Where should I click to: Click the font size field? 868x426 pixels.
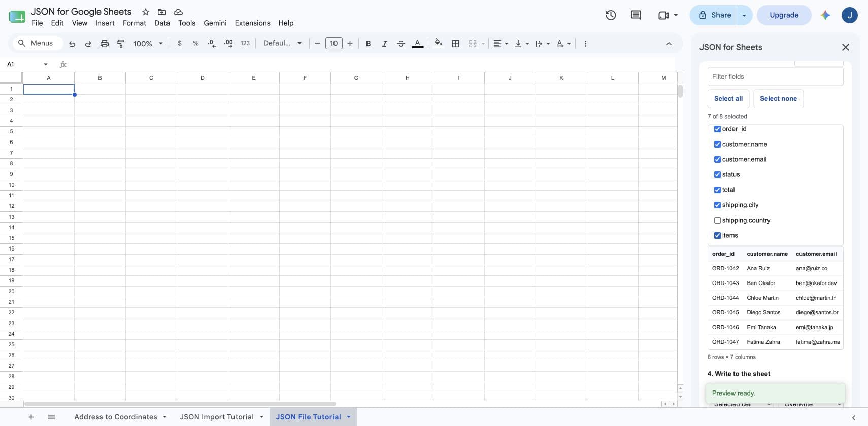pos(334,43)
